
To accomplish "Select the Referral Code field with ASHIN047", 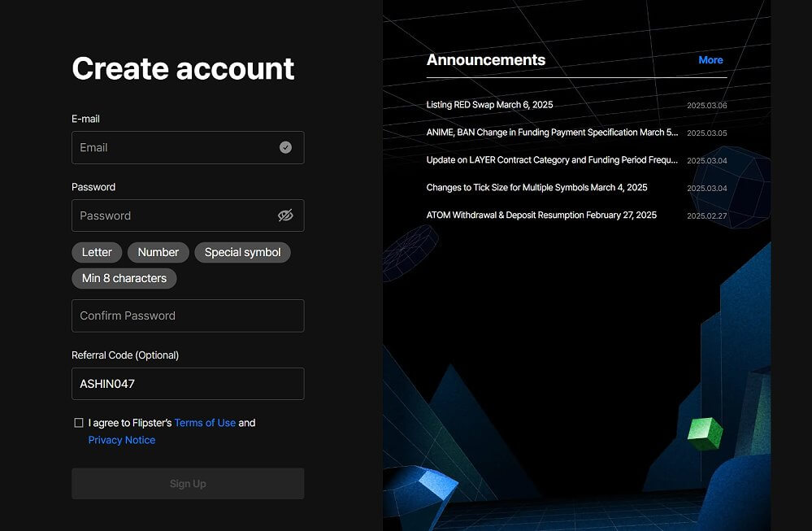I will (x=188, y=384).
